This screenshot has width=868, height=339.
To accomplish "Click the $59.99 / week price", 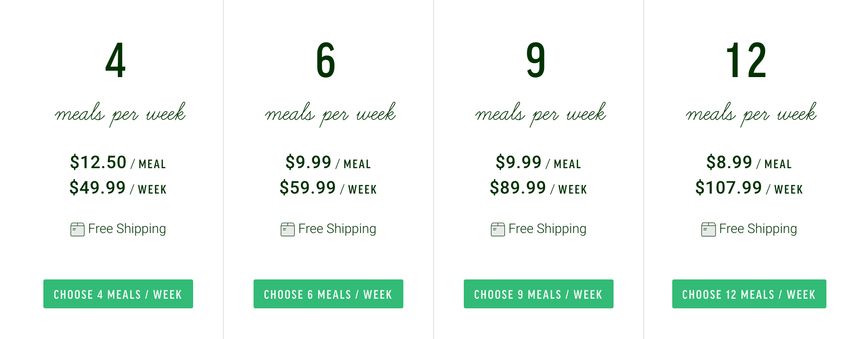I will click(328, 188).
